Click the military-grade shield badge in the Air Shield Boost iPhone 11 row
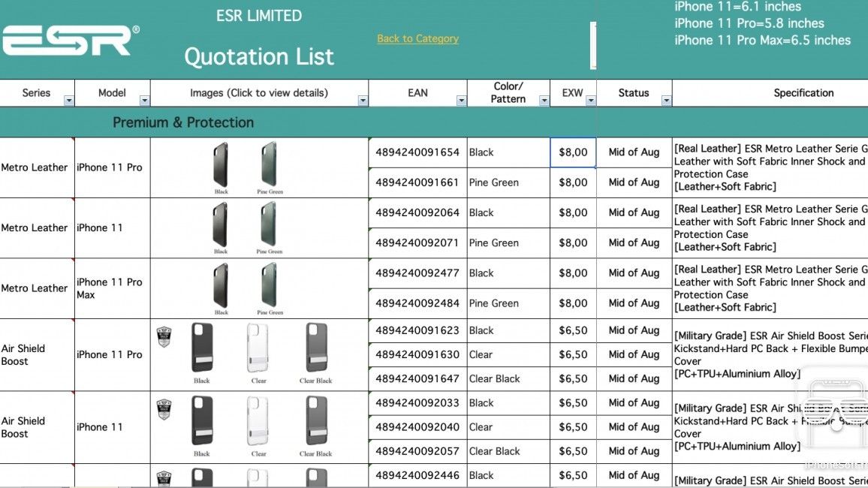The image size is (868, 488). click(x=164, y=411)
